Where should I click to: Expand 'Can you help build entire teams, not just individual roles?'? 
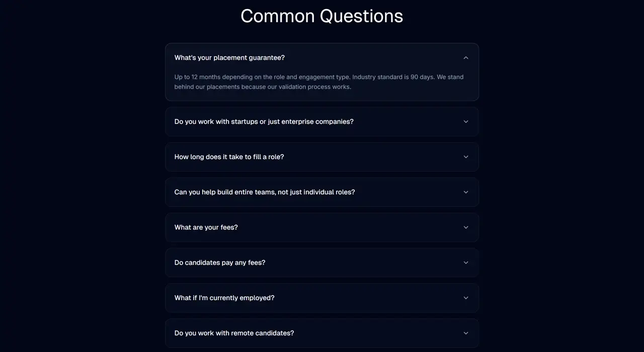322,192
